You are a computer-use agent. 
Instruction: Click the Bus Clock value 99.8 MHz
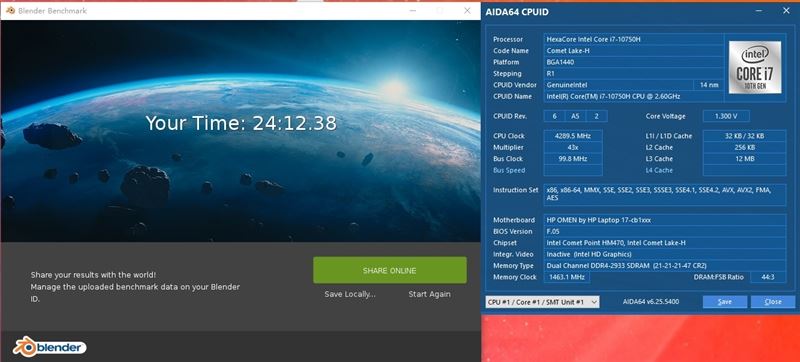[573, 159]
